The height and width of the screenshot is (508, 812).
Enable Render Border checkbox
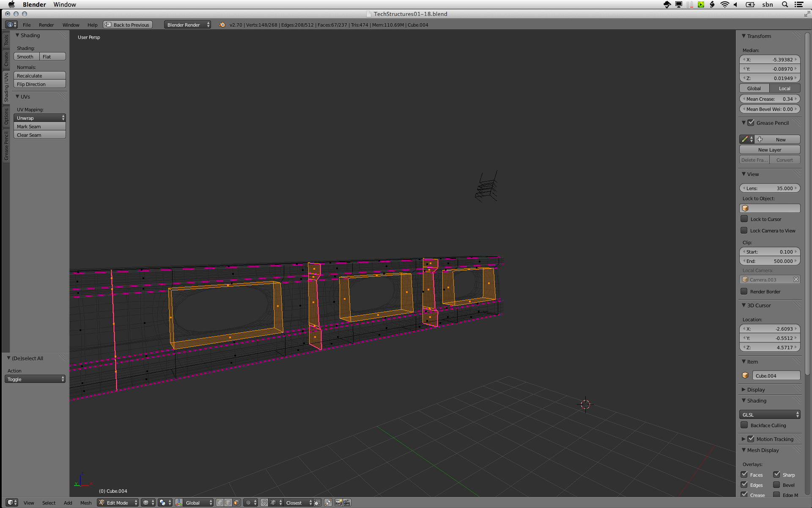744,291
